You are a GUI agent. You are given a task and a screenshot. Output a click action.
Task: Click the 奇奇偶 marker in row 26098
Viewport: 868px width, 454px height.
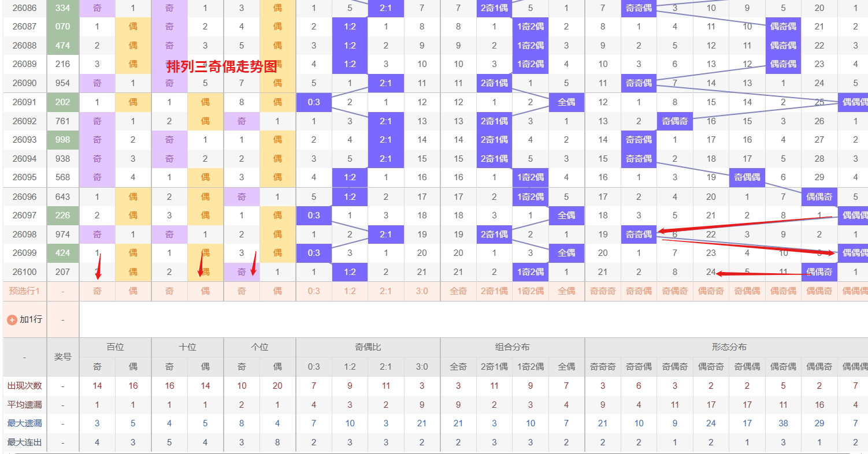[639, 235]
